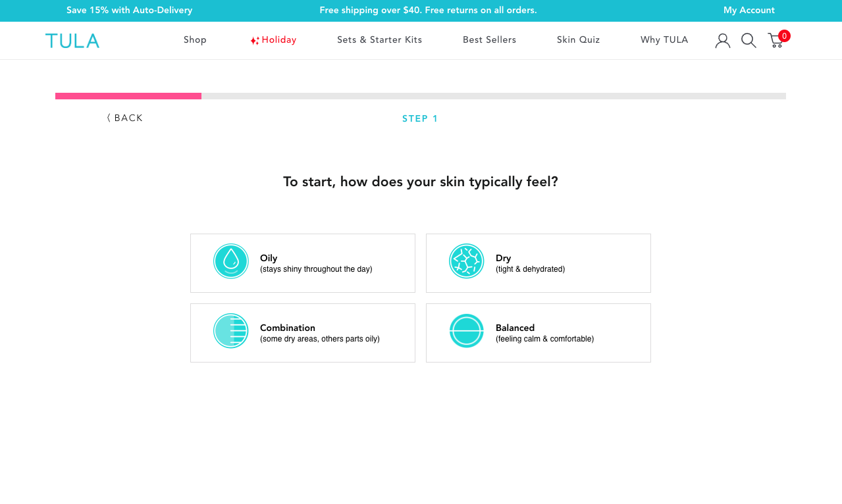Open the Best Sellers menu item
The height and width of the screenshot is (504, 842).
coord(489,40)
